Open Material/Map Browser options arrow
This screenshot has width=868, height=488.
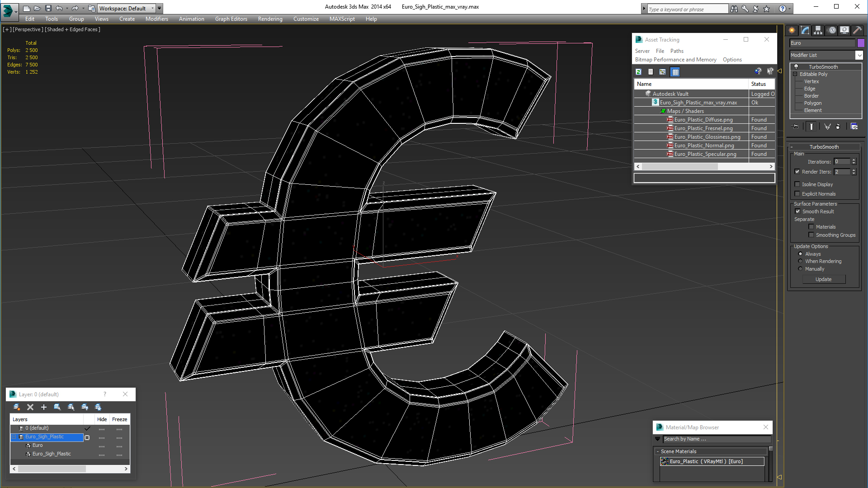pos(658,439)
